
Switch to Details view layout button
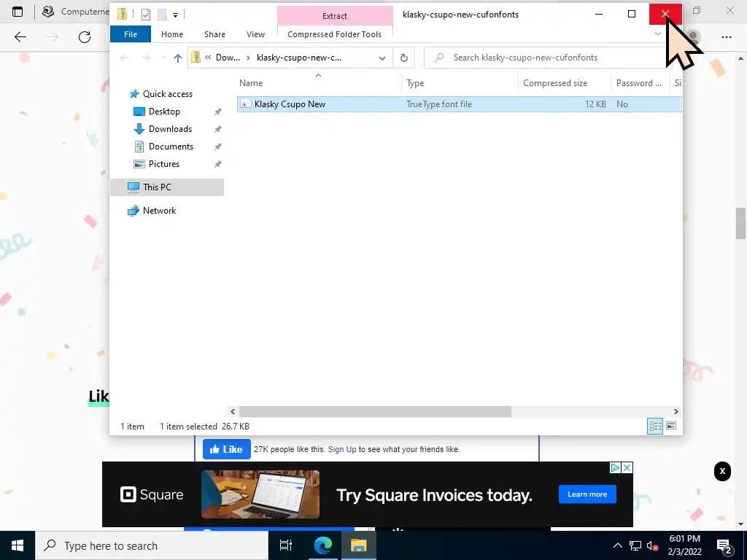[x=655, y=426]
